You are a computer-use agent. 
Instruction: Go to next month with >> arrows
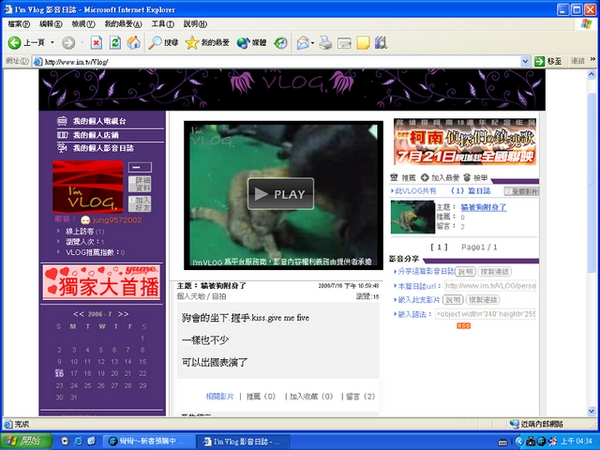coord(123,314)
